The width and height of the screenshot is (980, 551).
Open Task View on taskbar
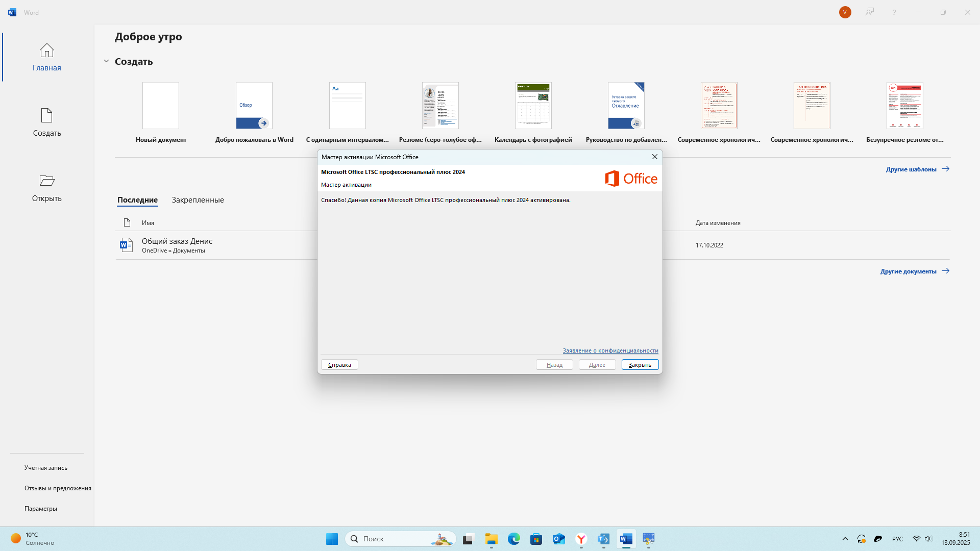469,539
